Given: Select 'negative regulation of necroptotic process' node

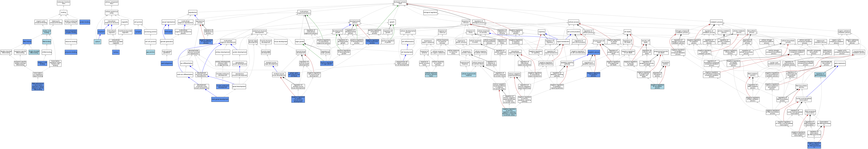Looking at the screenshot, I should click(657, 87).
